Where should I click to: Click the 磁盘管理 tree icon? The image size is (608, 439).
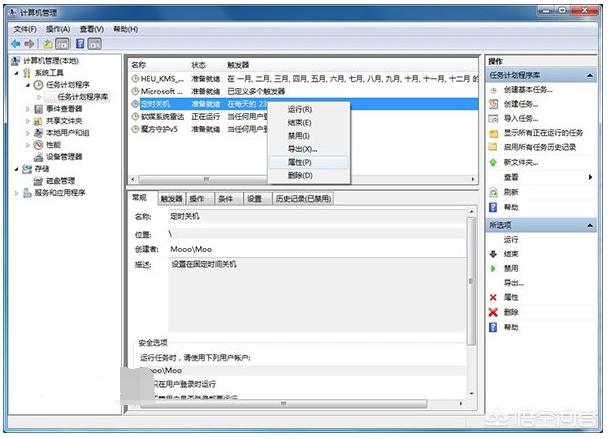click(x=38, y=181)
